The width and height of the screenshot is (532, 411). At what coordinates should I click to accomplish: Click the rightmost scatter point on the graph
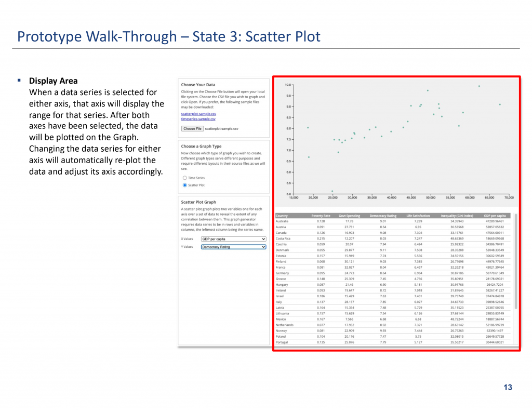[500, 104]
